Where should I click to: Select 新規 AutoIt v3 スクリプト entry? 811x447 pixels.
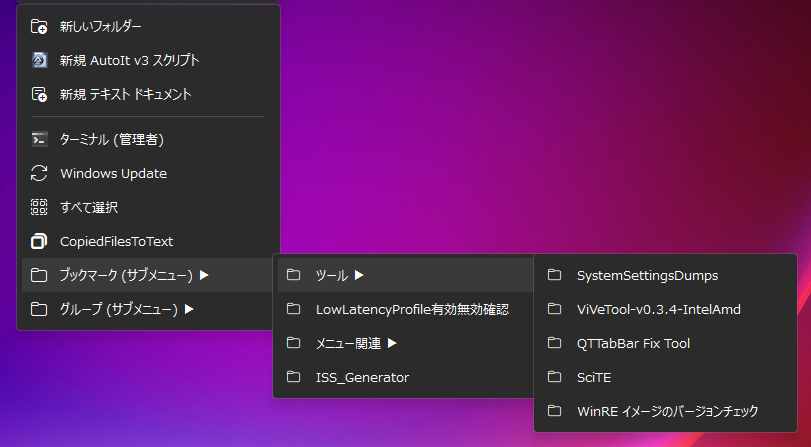click(x=148, y=61)
